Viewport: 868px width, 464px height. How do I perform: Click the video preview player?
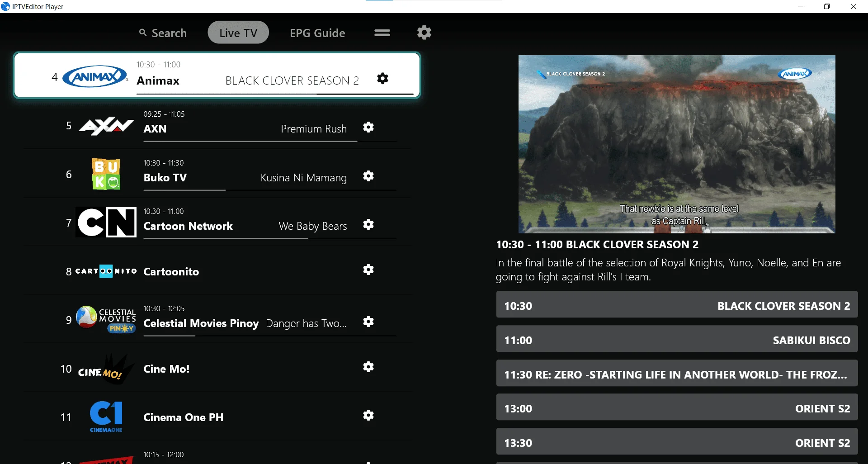click(677, 144)
